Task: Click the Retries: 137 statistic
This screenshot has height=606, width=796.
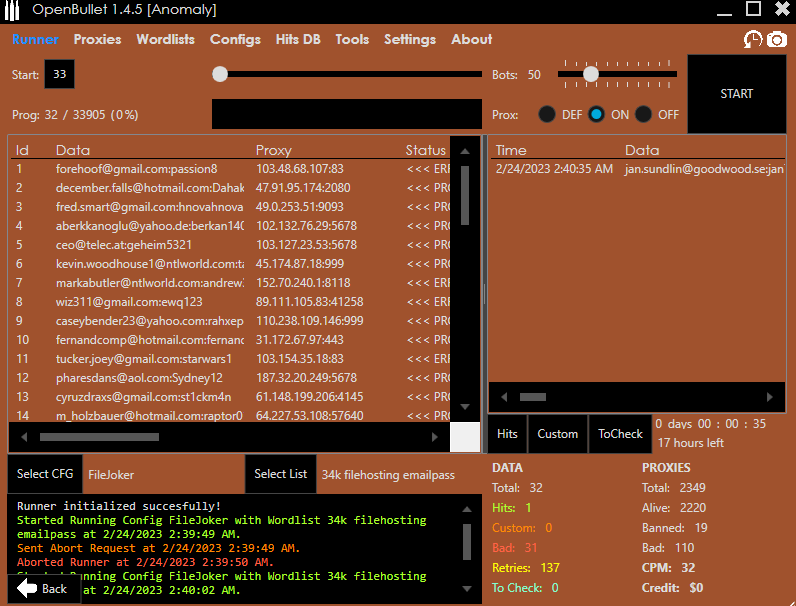Action: (526, 567)
